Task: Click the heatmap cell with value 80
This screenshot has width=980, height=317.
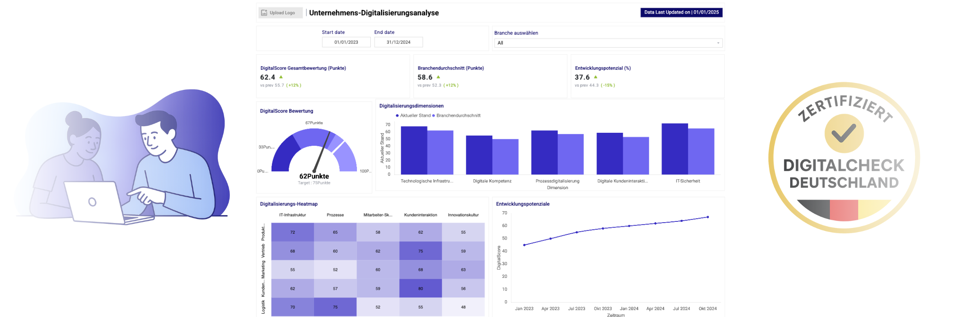Action: click(420, 288)
